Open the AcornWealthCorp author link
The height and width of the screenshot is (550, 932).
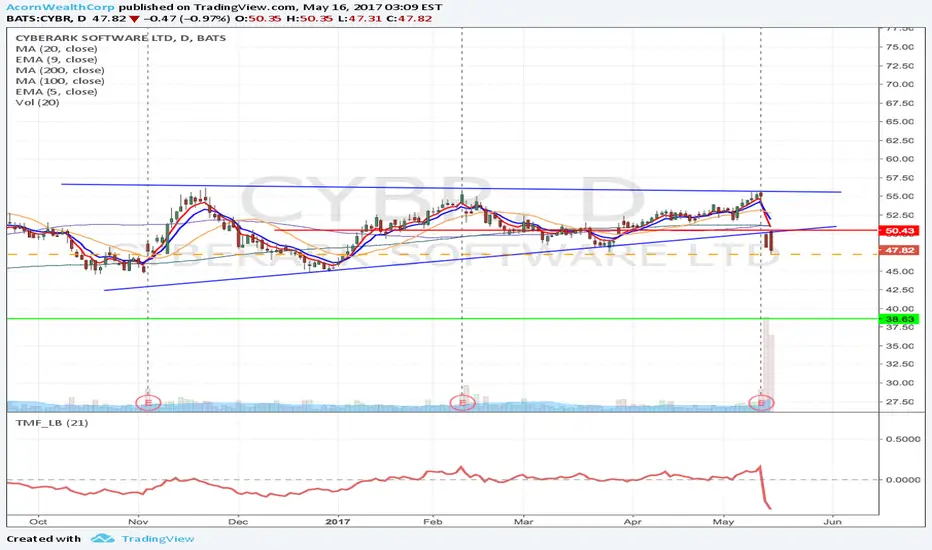point(61,7)
